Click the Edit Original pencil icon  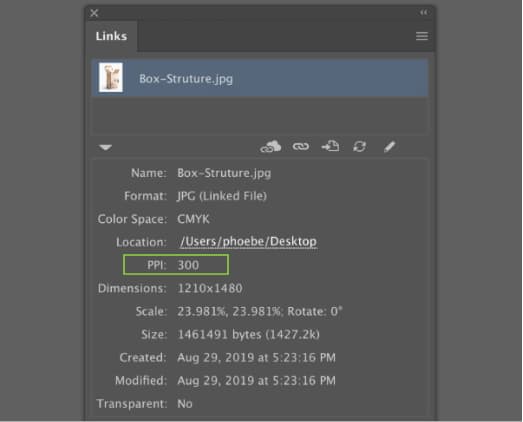click(389, 146)
